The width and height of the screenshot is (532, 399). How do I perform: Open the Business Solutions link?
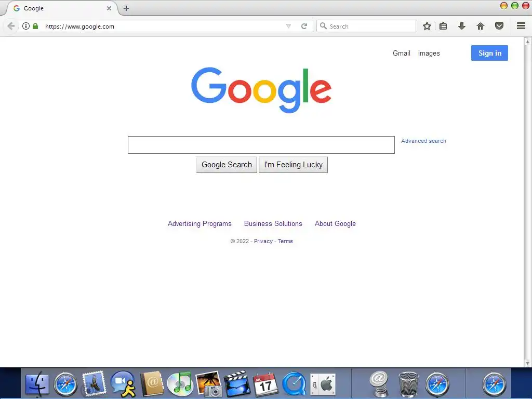point(273,223)
